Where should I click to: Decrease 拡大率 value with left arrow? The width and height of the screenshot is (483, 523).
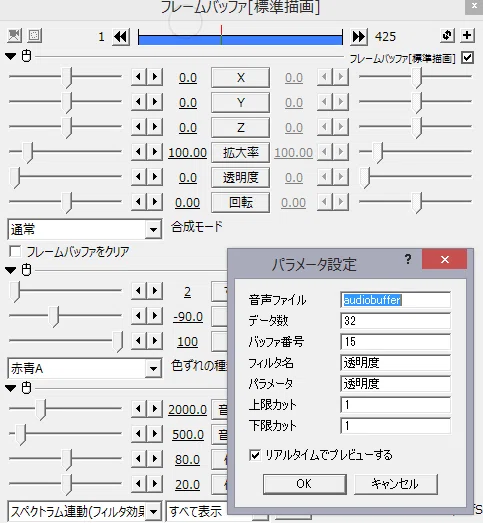[138, 152]
